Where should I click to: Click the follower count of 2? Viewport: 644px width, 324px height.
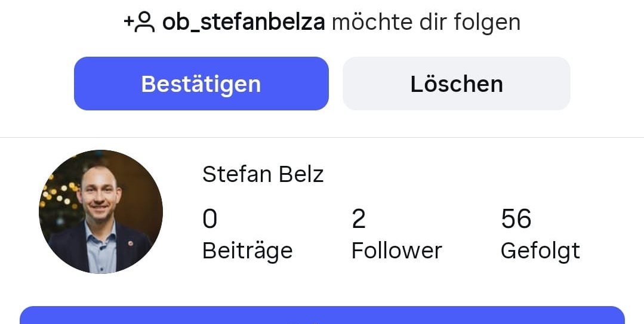[358, 220]
